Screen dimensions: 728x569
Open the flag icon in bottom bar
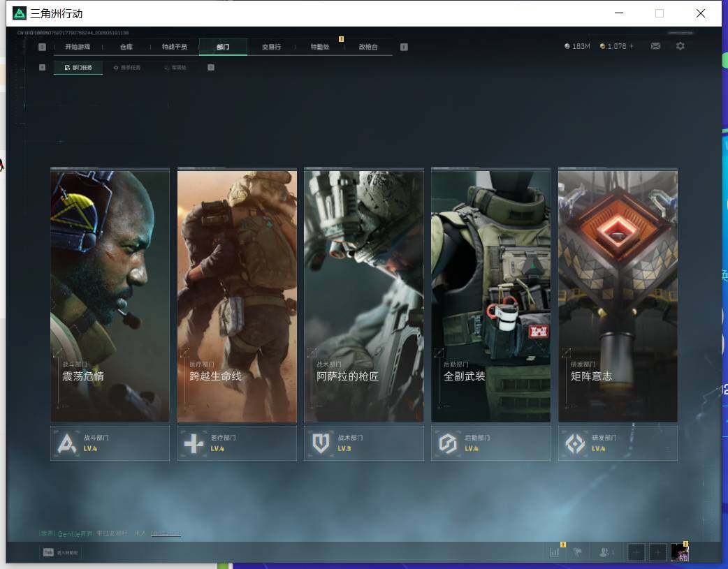[x=578, y=552]
